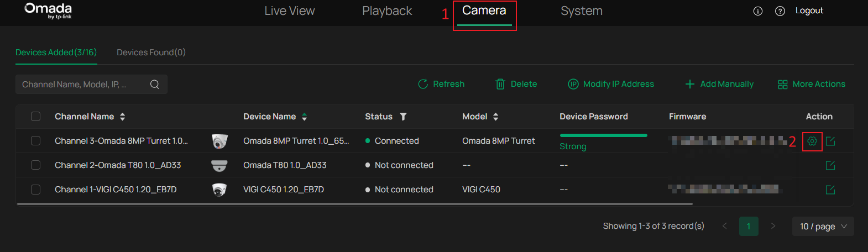Open the help question mark icon

780,11
